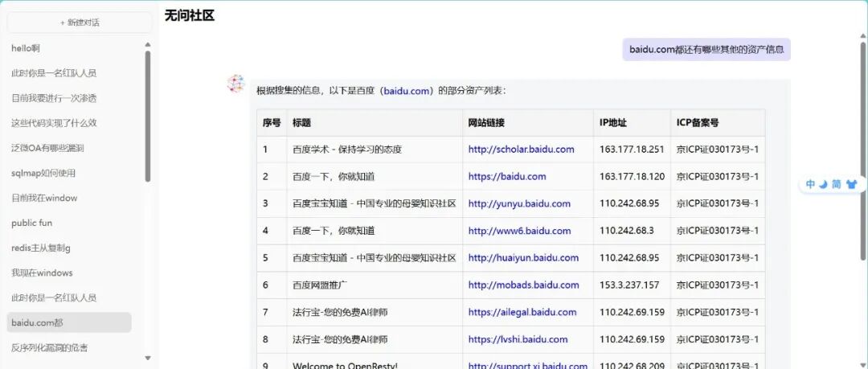Viewport: 868px width, 369px height.
Task: Click the user message bubble about baidu.com资产信息
Action: [x=706, y=49]
